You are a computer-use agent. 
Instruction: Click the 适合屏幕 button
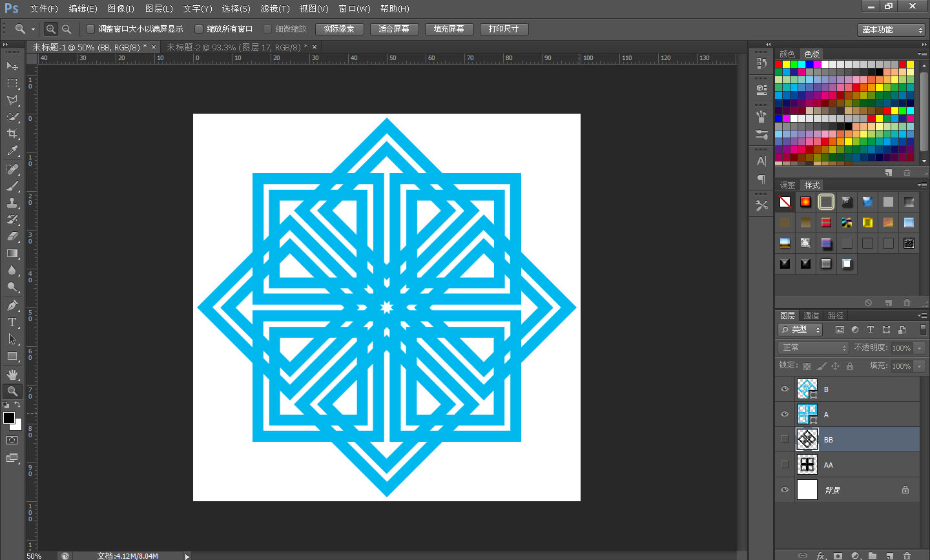click(394, 29)
